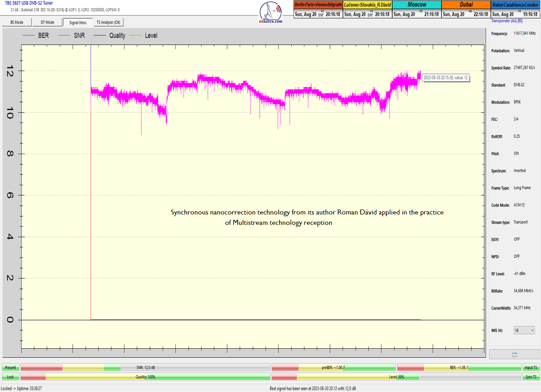The height and width of the screenshot is (392, 541).
Task: Open the MIS stream dropdown showing 16
Action: coord(524,330)
